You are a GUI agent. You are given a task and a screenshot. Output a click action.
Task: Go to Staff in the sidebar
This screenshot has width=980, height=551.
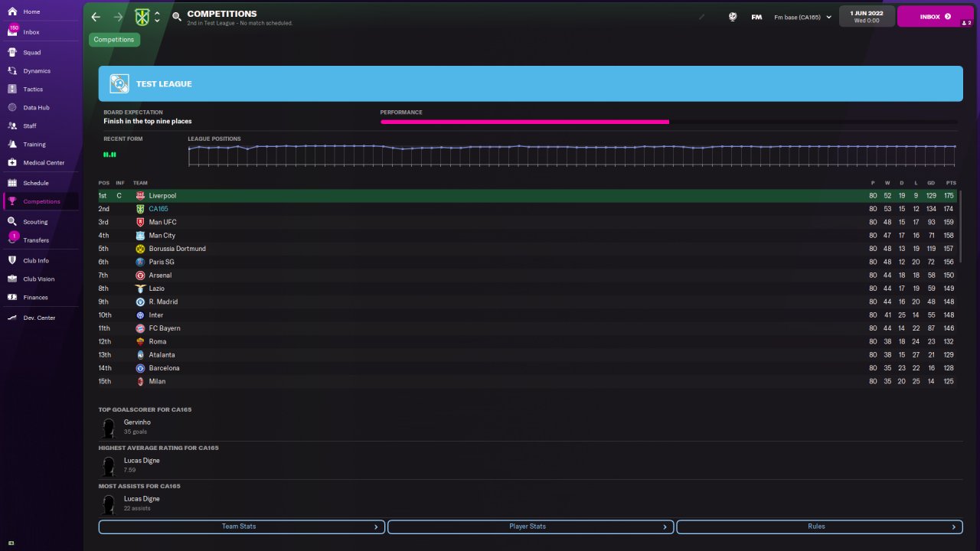30,126
